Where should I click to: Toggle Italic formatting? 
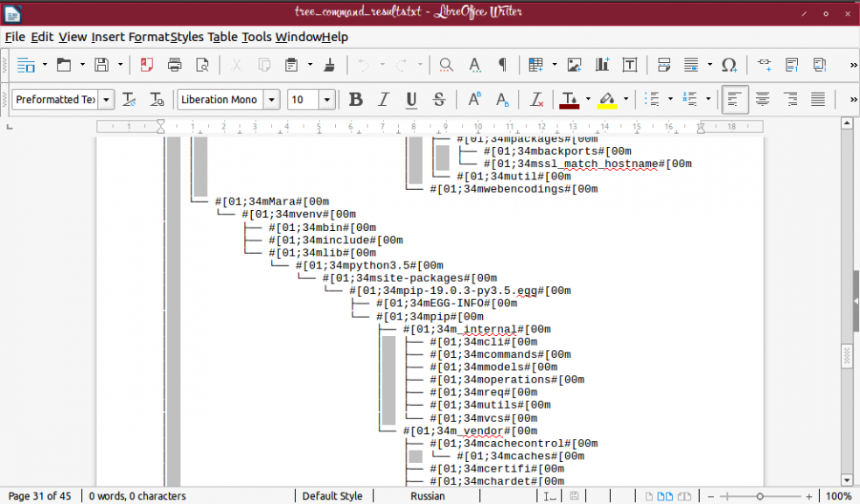pyautogui.click(x=383, y=100)
